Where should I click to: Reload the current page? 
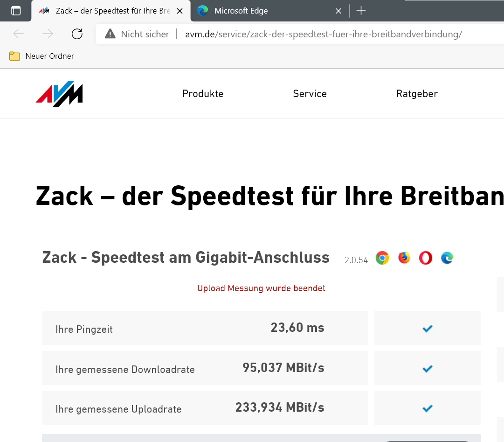(77, 34)
